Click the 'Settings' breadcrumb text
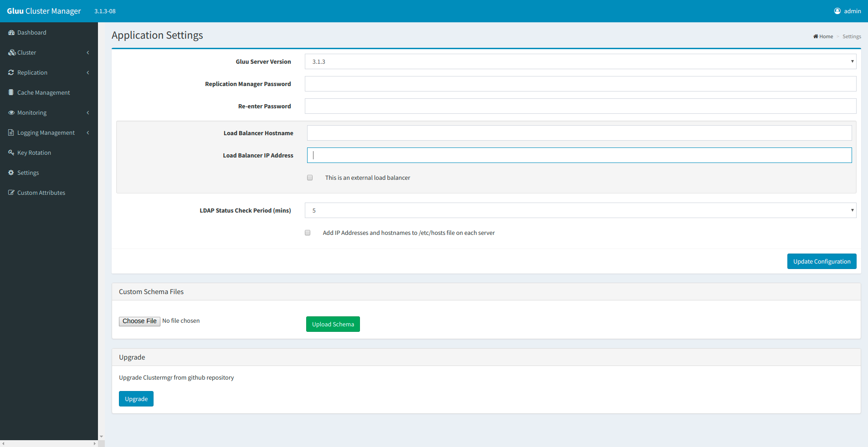 coord(852,36)
